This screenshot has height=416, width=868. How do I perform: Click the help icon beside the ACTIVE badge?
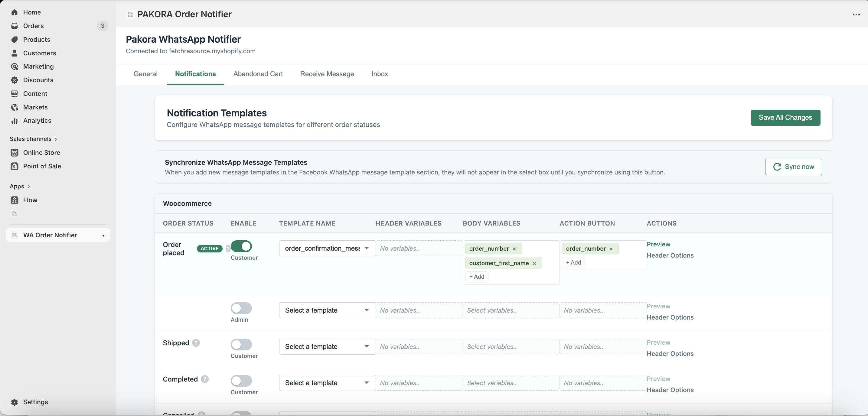point(228,249)
